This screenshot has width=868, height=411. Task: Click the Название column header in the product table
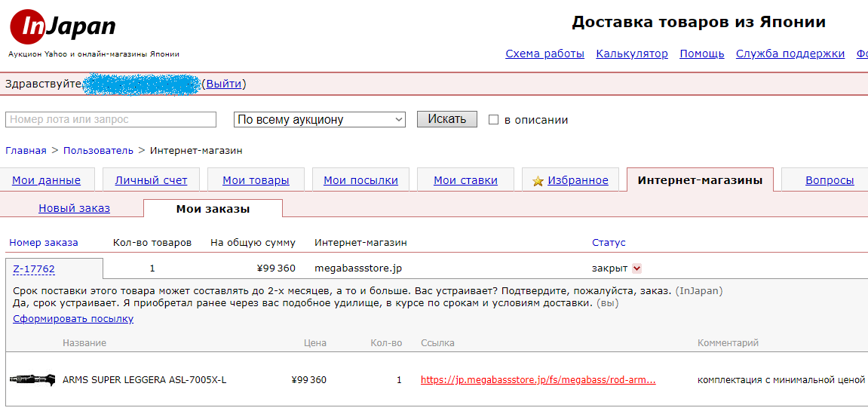click(84, 343)
